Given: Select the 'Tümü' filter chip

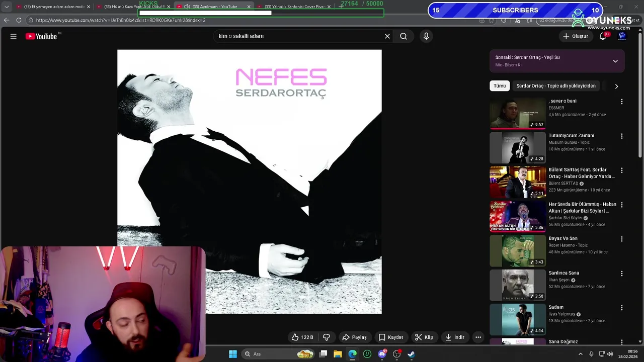Looking at the screenshot, I should pos(500,86).
